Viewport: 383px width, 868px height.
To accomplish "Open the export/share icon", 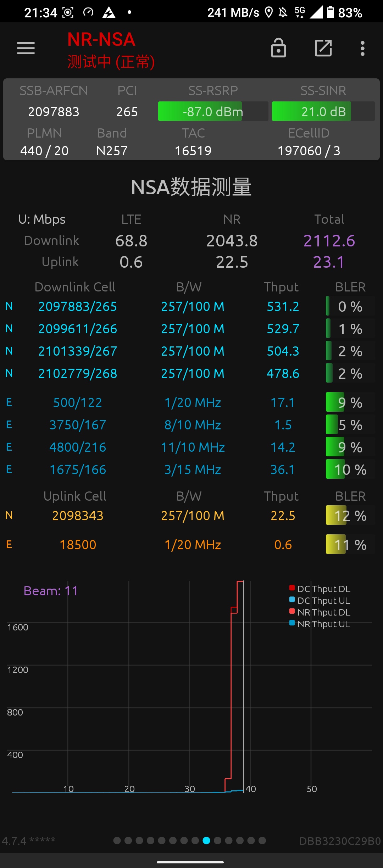I will pos(323,48).
